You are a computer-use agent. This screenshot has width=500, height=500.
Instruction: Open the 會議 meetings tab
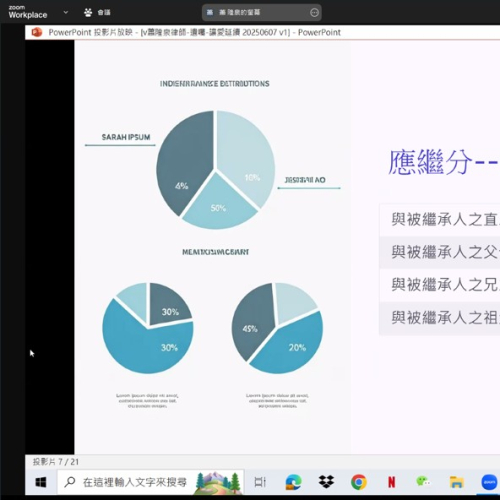coord(104,12)
